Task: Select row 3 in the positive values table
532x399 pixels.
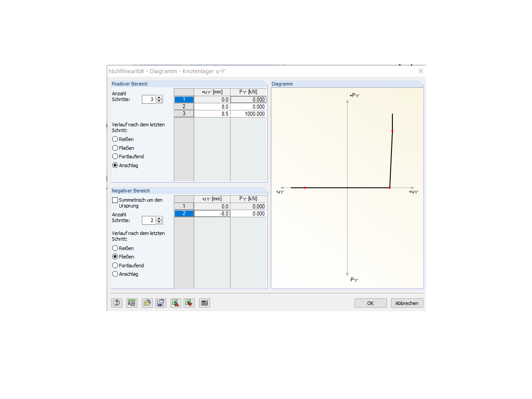Action: click(184, 113)
